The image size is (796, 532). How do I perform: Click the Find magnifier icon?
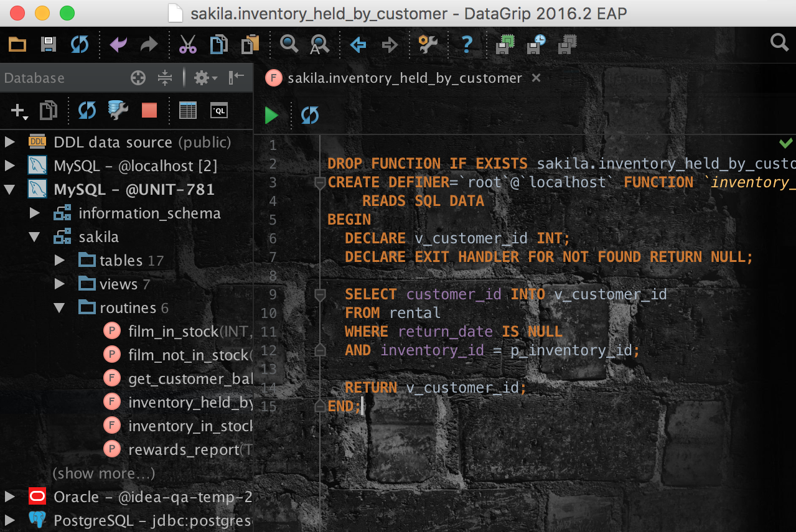click(289, 44)
